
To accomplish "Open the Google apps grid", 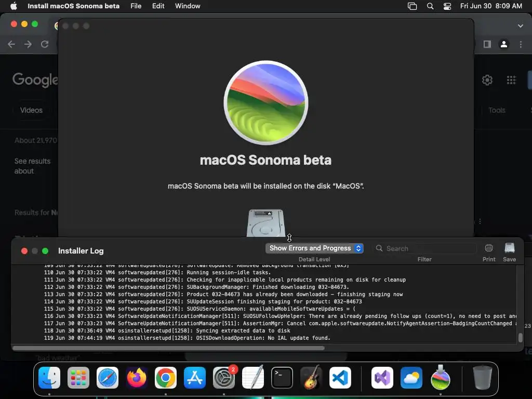I will (x=511, y=80).
